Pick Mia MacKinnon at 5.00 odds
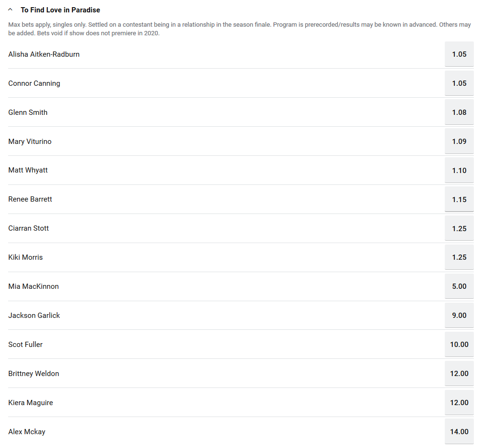 pos(459,286)
